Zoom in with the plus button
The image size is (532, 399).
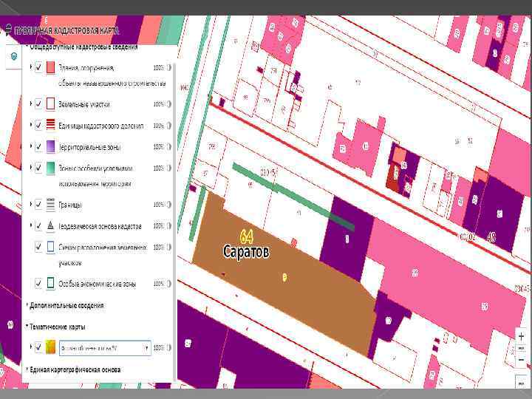[x=521, y=337]
